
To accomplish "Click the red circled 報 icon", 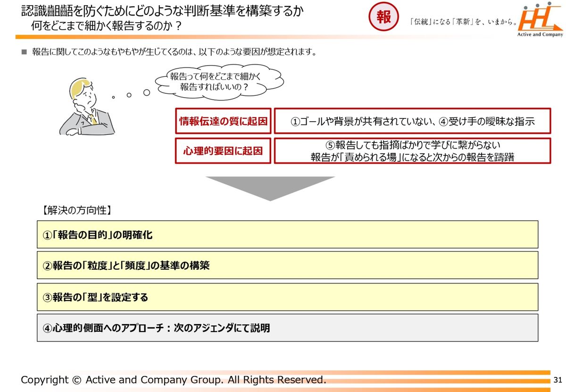I will tap(383, 18).
